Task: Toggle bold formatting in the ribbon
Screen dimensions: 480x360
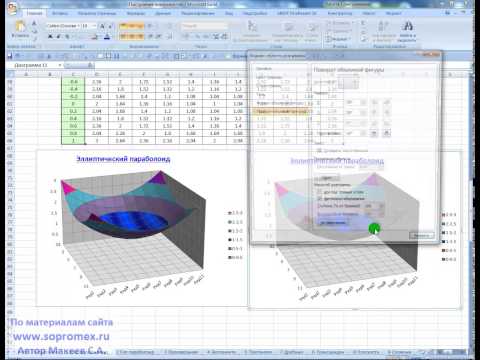Action: point(50,36)
